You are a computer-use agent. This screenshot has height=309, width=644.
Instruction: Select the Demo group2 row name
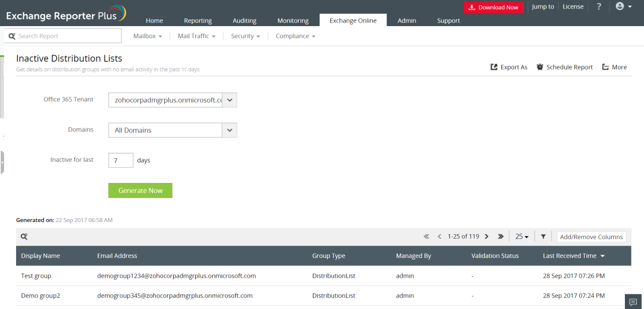pyautogui.click(x=41, y=295)
